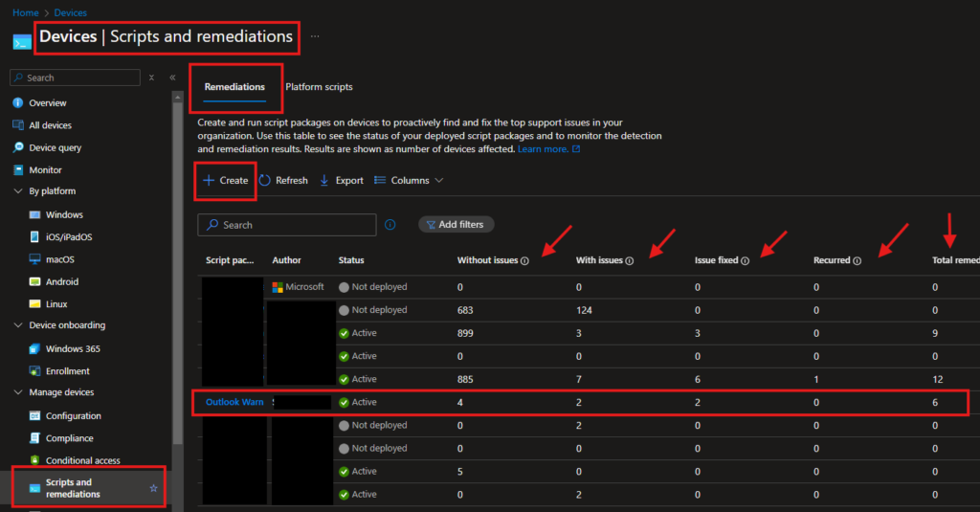
Task: Click the Refresh icon in toolbar
Action: pyautogui.click(x=265, y=180)
